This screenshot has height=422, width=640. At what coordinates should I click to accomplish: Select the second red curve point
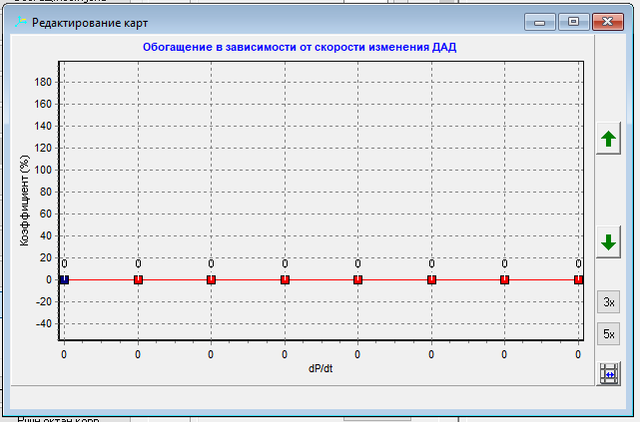pos(138,280)
